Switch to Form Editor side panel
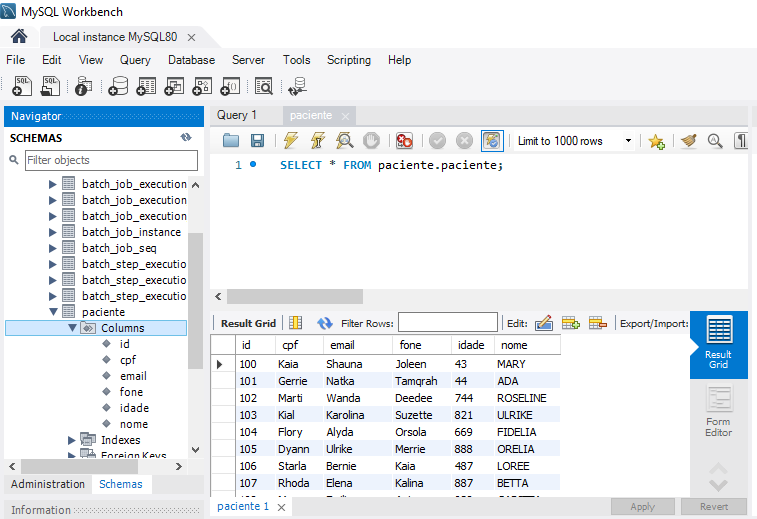This screenshot has width=757, height=519. coord(718,411)
